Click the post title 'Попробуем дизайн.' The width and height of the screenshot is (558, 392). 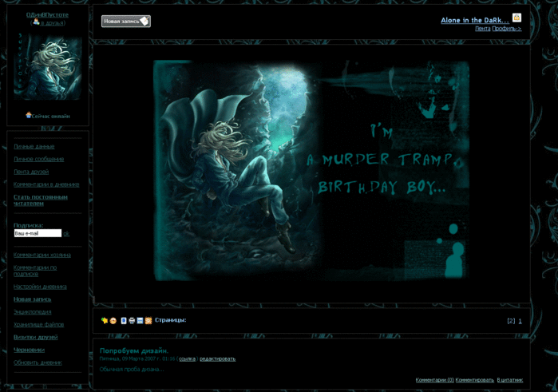[134, 350]
